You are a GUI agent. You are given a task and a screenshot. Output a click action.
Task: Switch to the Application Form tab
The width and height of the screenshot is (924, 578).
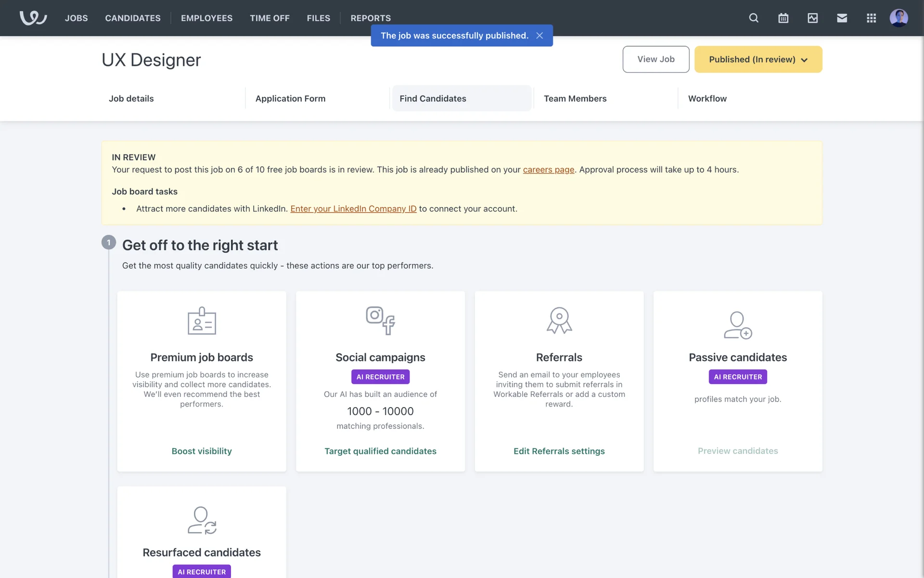pyautogui.click(x=290, y=98)
